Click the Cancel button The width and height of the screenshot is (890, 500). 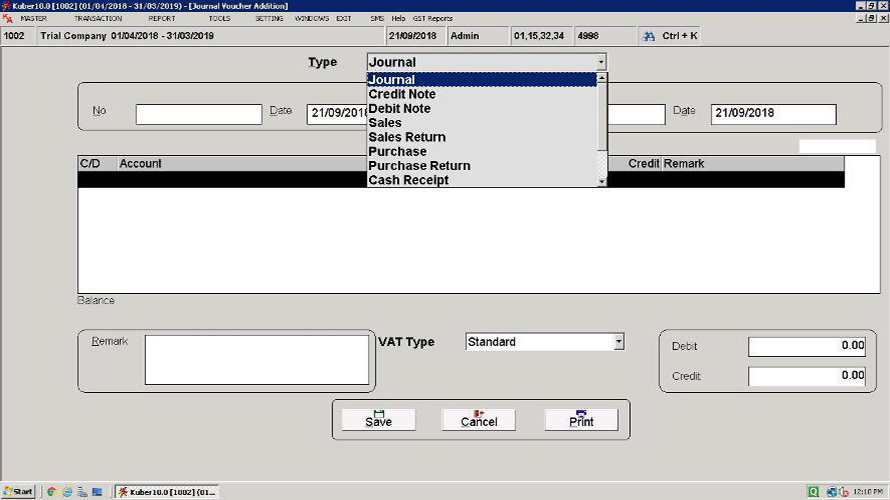point(479,420)
